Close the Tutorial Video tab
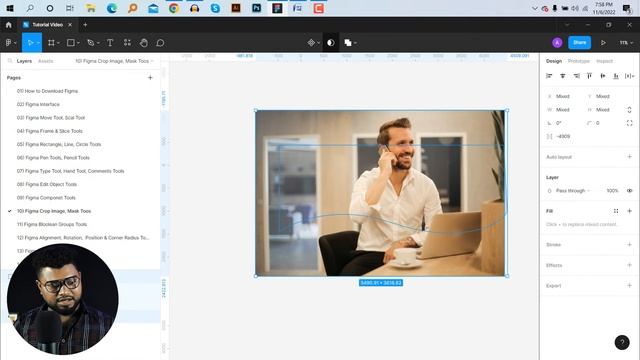 pos(70,25)
